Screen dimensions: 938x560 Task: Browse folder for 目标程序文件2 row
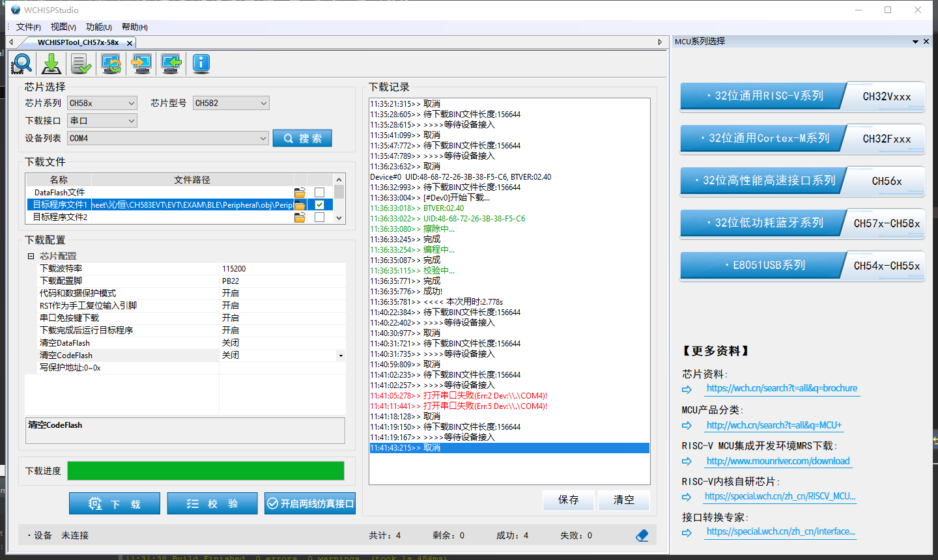pos(300,217)
